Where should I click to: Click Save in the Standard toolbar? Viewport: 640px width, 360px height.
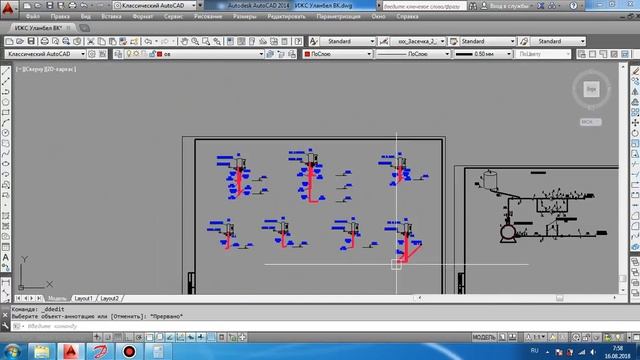point(31,41)
